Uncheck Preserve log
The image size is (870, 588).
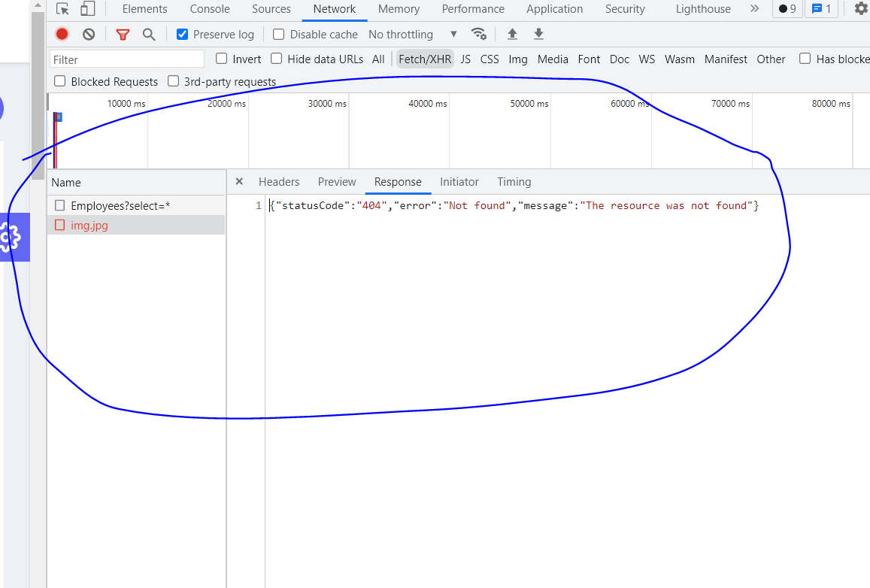tap(181, 34)
